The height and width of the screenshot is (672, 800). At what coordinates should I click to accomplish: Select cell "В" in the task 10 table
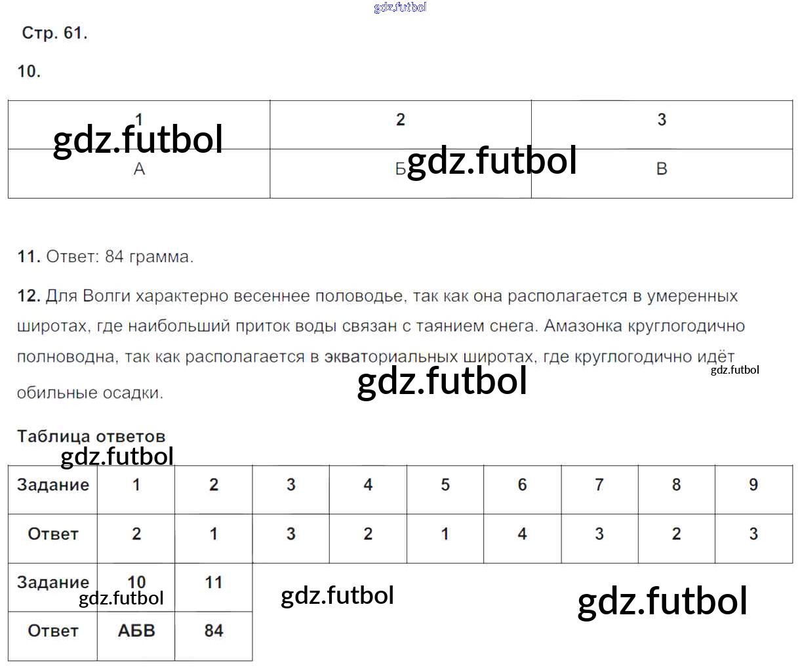tap(662, 169)
